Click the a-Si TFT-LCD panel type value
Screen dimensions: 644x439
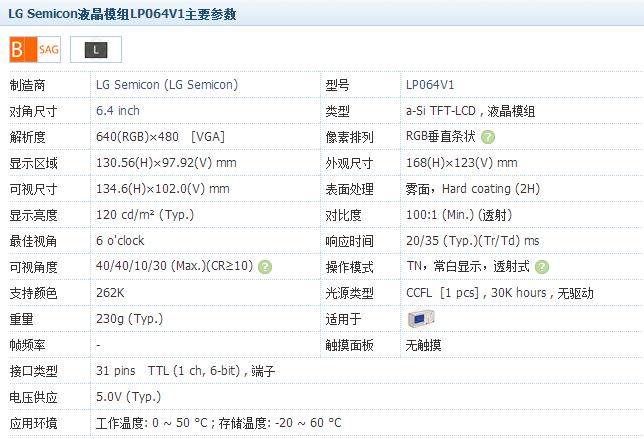(470, 111)
